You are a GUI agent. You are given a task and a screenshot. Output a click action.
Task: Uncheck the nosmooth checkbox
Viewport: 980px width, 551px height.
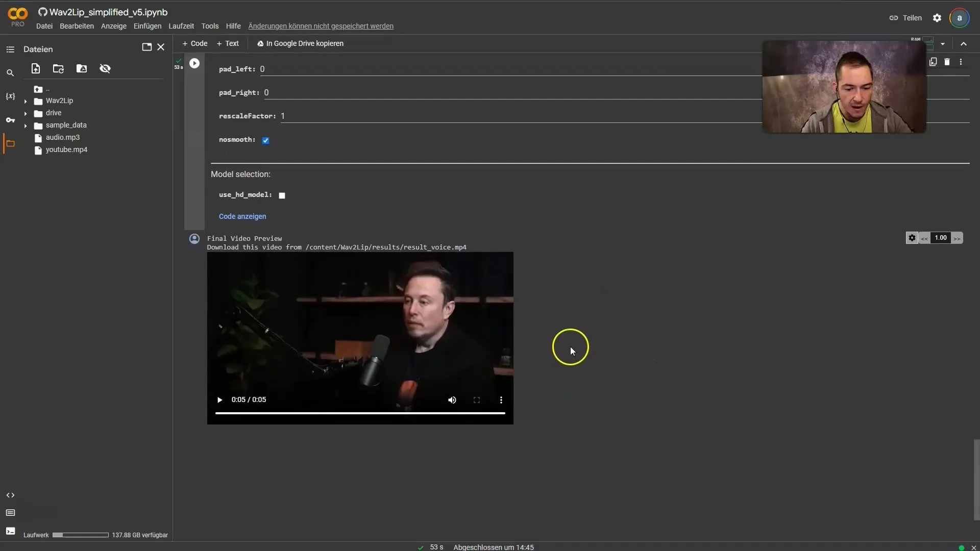pyautogui.click(x=266, y=140)
